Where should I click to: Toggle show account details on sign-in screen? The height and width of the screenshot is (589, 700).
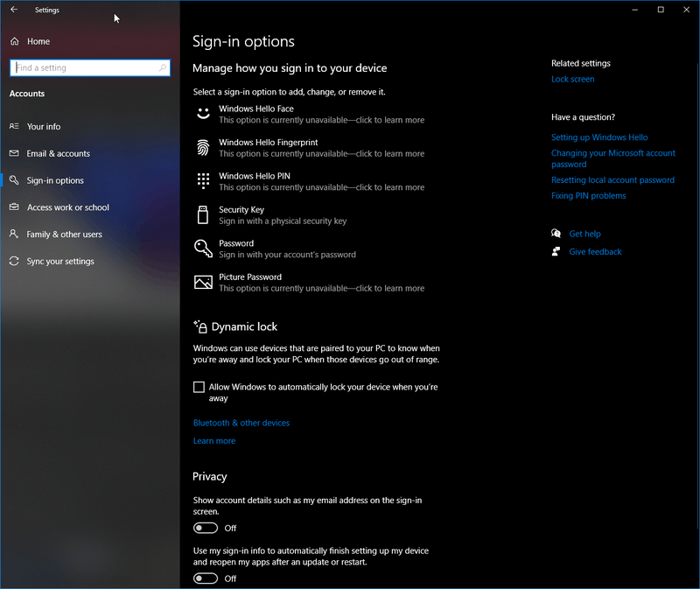point(206,528)
